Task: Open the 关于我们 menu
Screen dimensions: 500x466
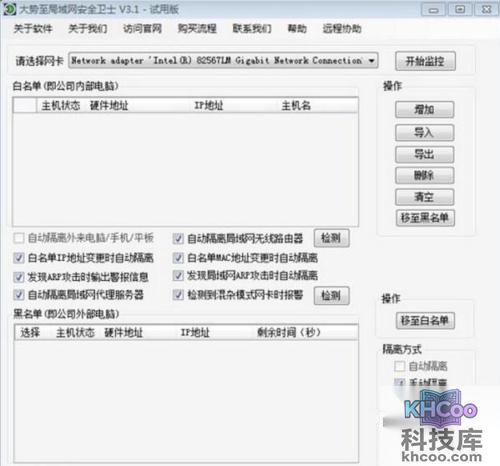Action: tap(88, 29)
